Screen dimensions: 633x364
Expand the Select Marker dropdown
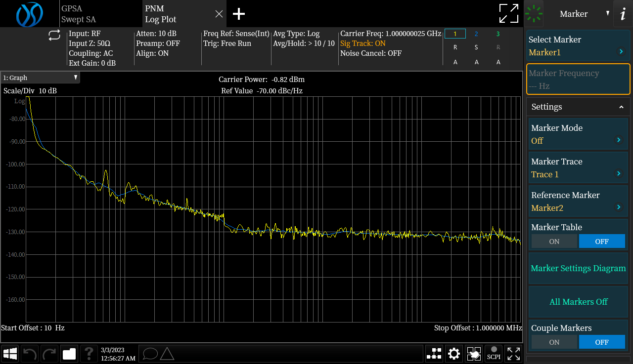[578, 46]
